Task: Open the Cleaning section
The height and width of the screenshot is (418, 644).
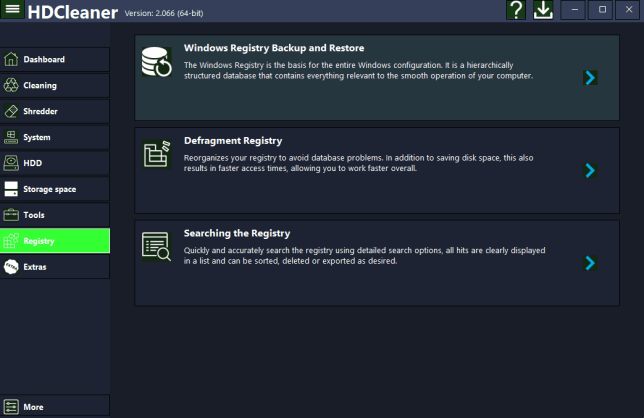Action: (x=54, y=85)
